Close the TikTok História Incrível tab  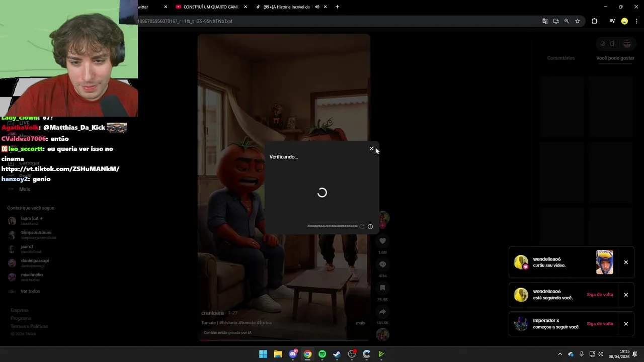326,7
